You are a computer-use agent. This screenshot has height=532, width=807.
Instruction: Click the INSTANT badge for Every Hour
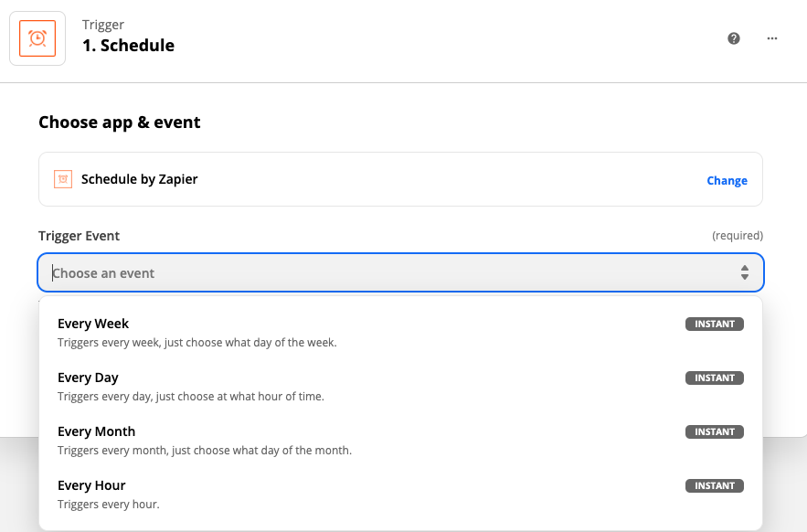point(715,485)
